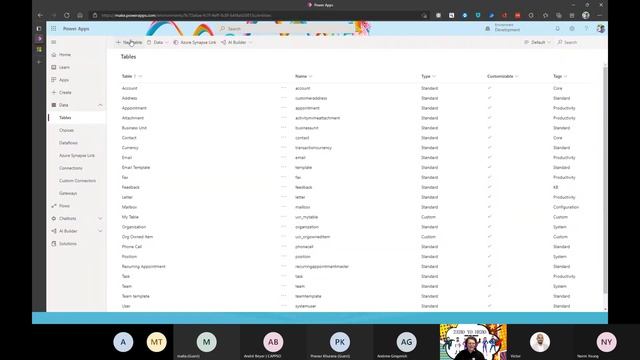Click the browser back arrow
Viewport: 640px width, 360px height.
click(x=40, y=16)
